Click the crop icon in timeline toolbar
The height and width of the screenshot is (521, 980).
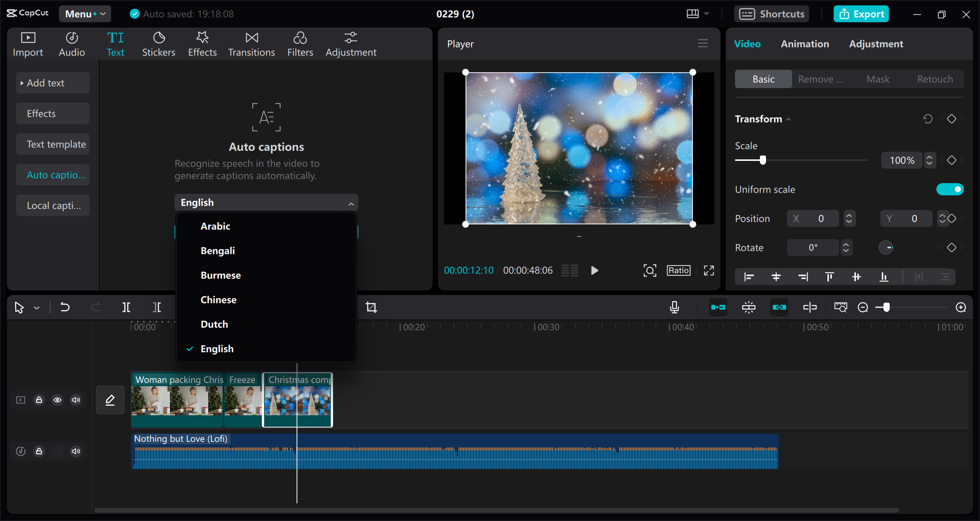pyautogui.click(x=371, y=307)
